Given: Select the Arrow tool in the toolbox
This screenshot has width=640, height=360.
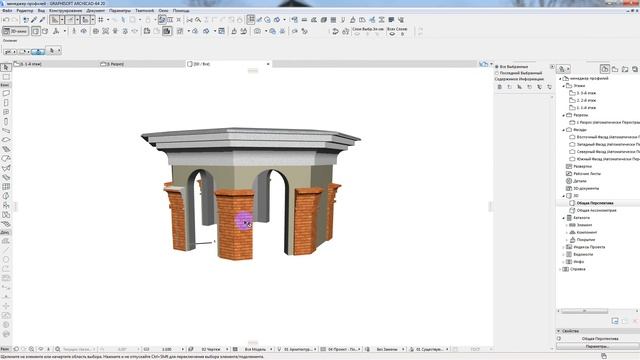Looking at the screenshot, I should [6, 67].
